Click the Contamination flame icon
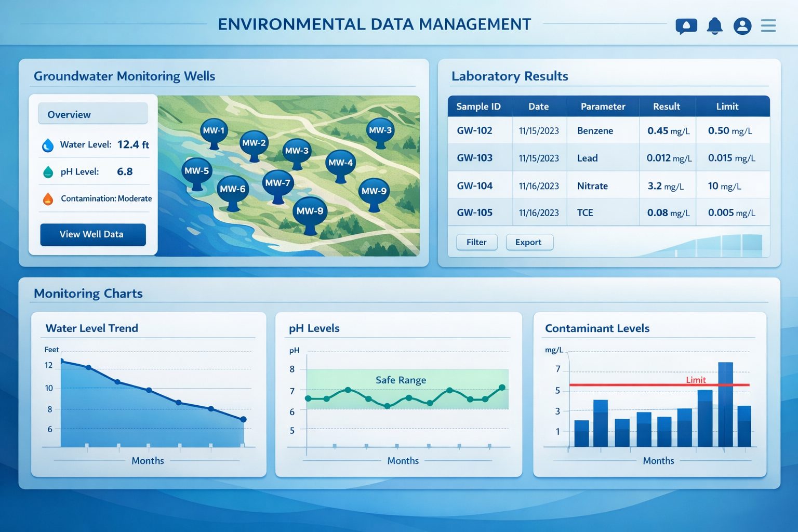This screenshot has height=532, width=798. click(x=48, y=198)
